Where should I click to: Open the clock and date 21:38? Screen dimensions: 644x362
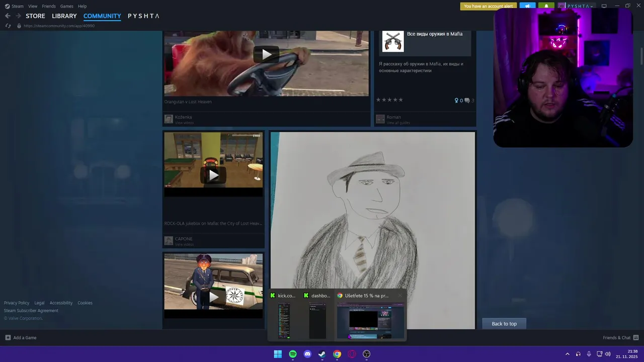pos(627,354)
